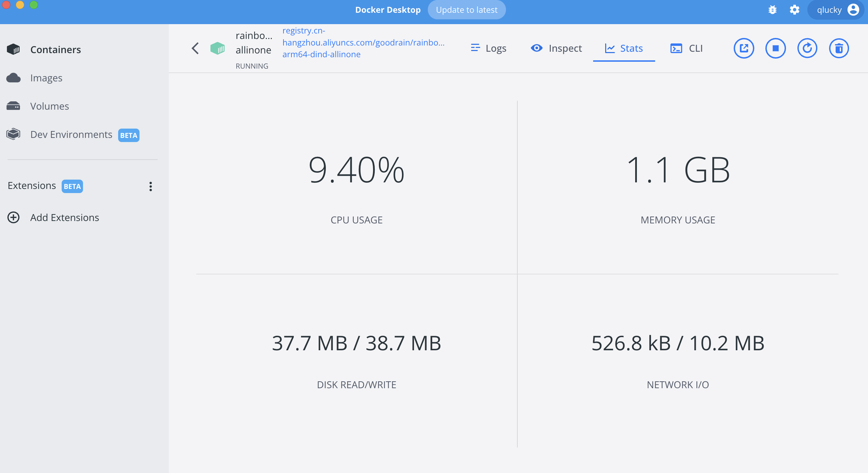
Task: Click the DISK READ/WRITE label
Action: 356,385
